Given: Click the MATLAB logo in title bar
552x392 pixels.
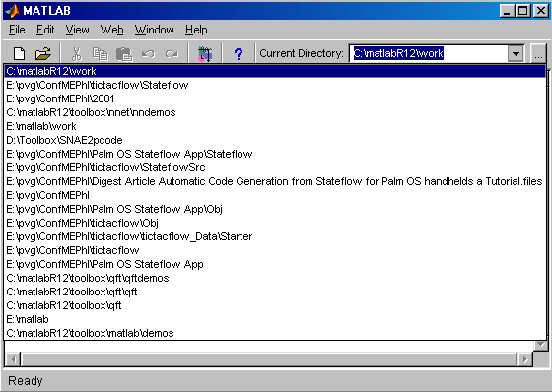Looking at the screenshot, I should point(12,11).
